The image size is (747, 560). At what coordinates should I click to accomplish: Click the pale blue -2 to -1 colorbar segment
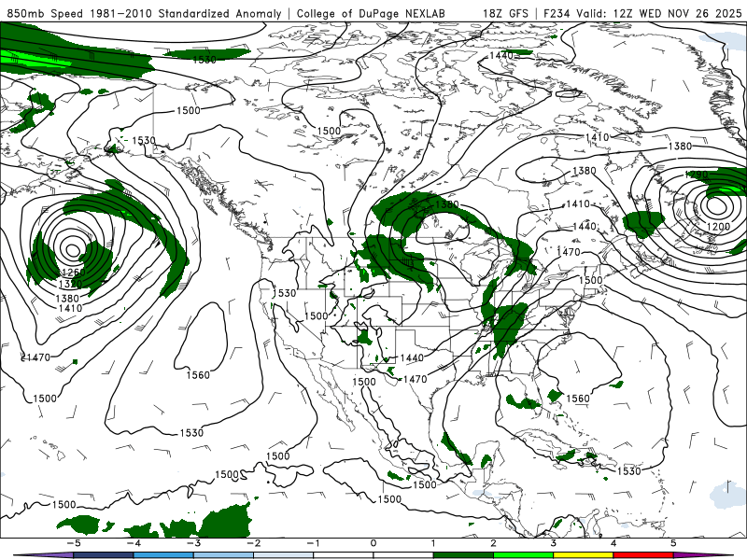tap(284, 555)
